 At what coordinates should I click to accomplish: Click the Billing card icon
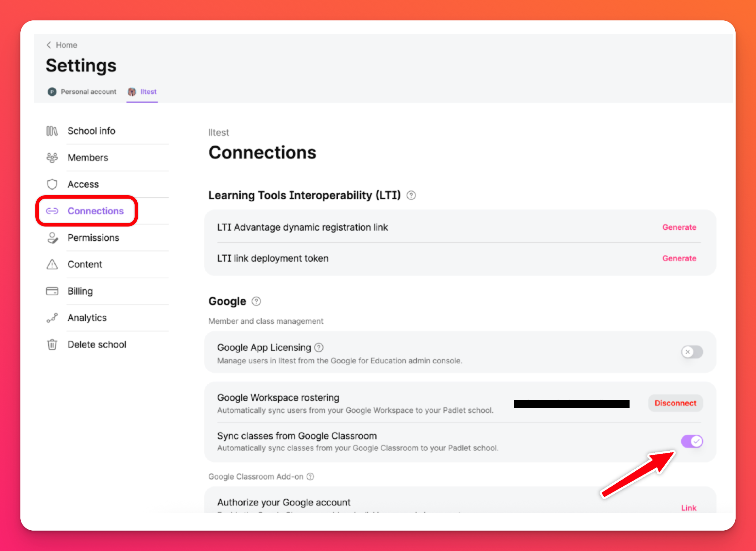52,291
